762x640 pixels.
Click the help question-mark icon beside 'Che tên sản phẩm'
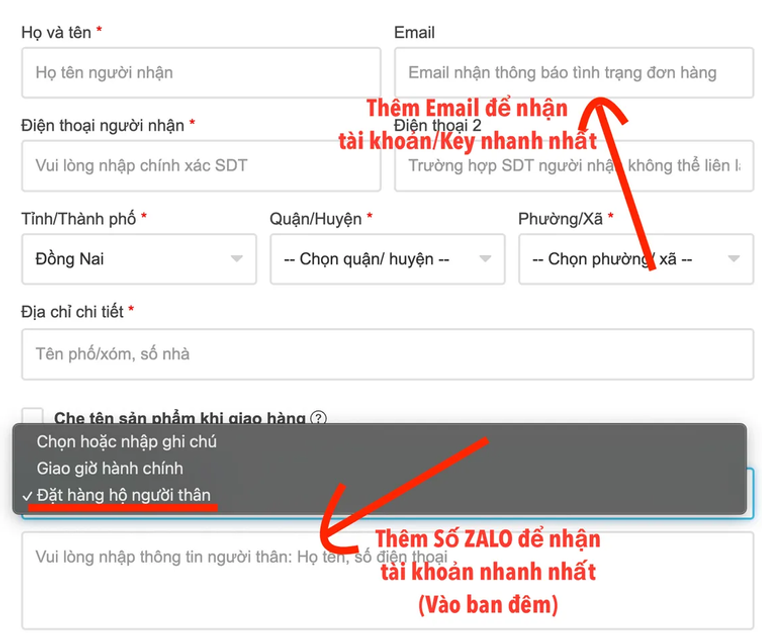tap(318, 418)
